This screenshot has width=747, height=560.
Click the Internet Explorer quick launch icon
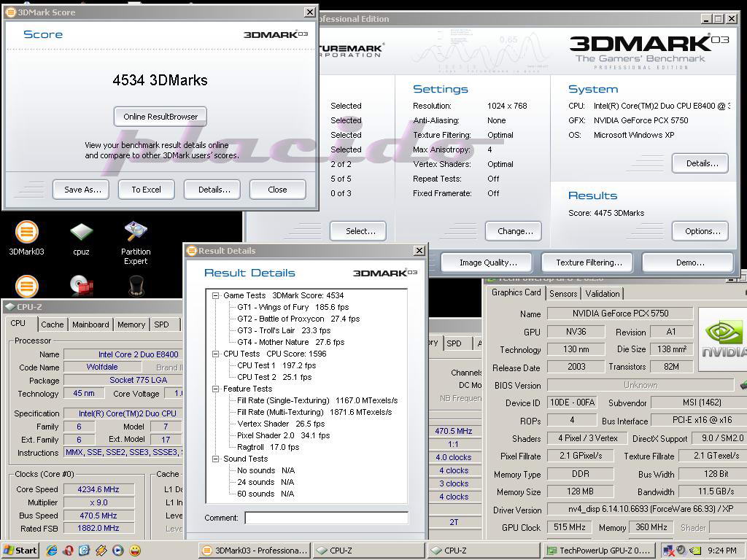click(52, 551)
